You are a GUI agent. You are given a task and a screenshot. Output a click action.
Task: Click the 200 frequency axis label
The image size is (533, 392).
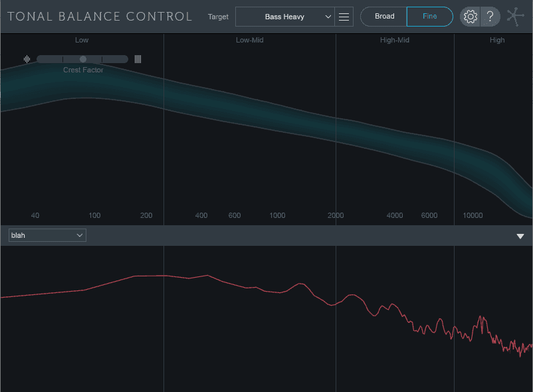point(146,215)
